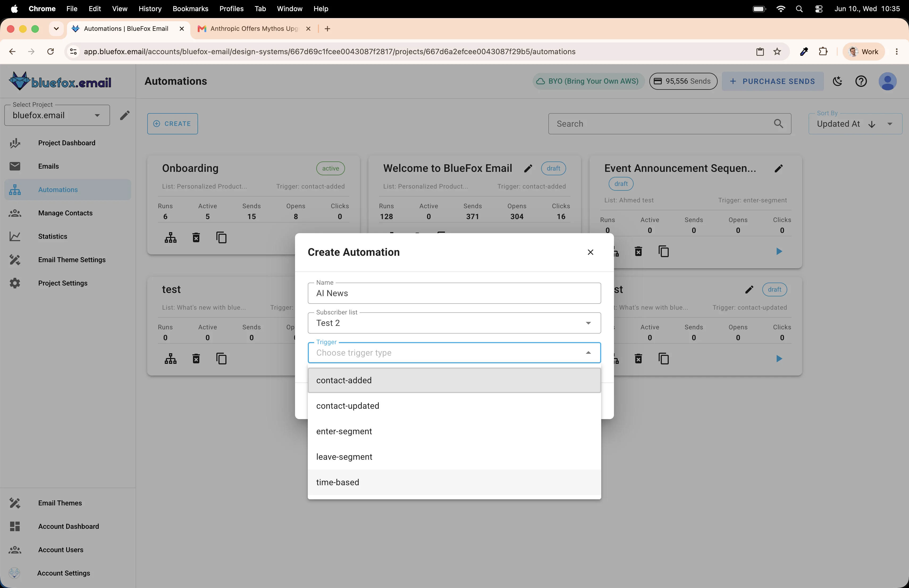This screenshot has height=588, width=909.
Task: Open the History menu
Action: (150, 8)
